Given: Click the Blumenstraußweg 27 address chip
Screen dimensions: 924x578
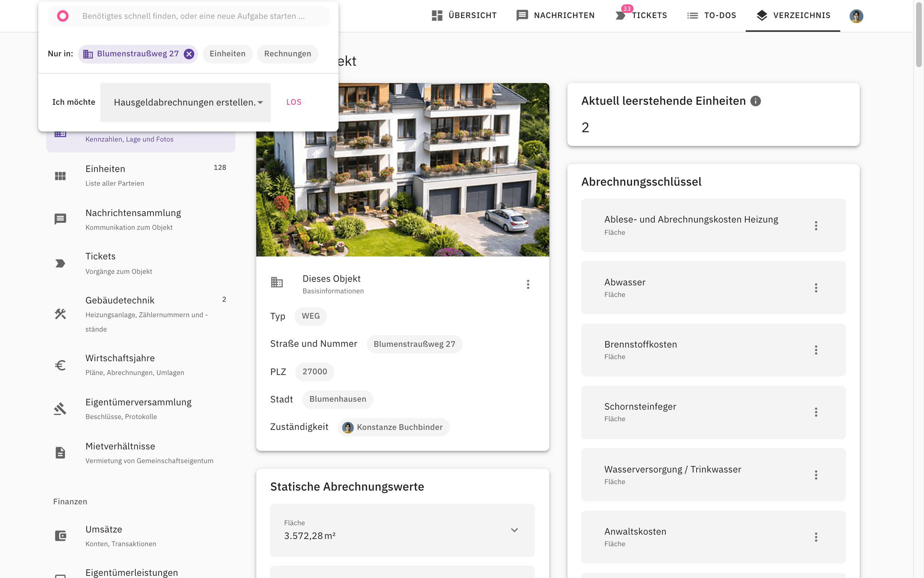Looking at the screenshot, I should tap(414, 344).
